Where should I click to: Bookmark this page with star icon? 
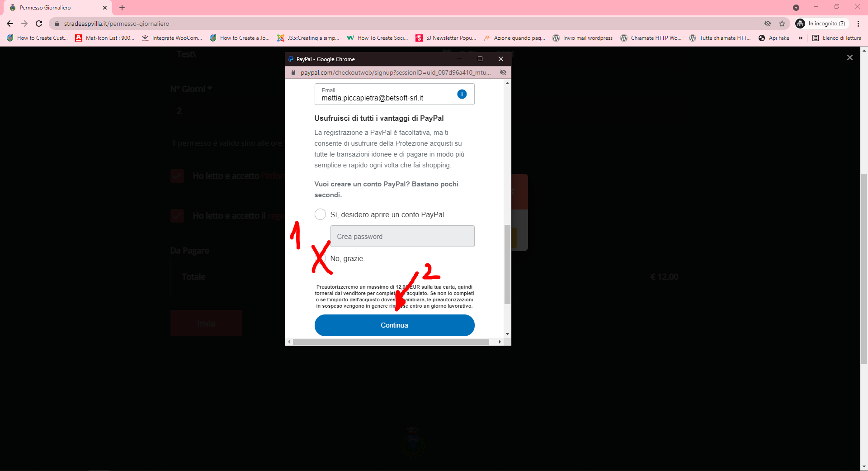point(782,24)
